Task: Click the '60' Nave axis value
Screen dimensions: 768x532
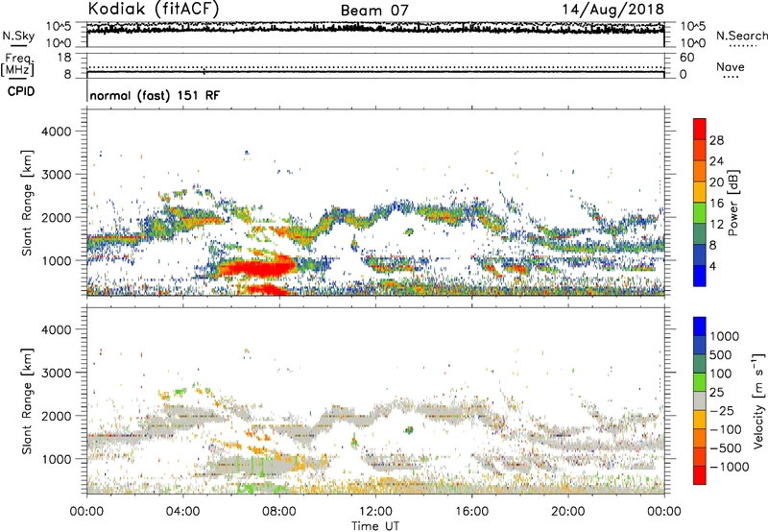Action: (x=686, y=58)
